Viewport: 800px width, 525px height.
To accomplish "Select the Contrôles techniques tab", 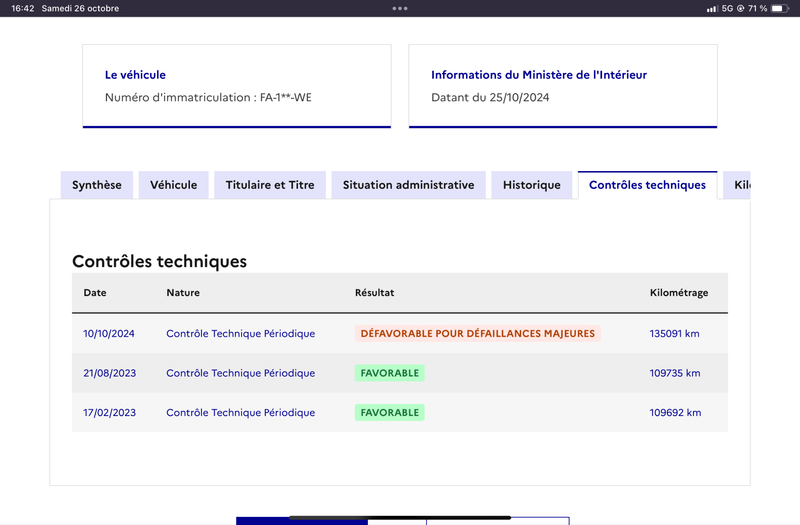I will pyautogui.click(x=647, y=185).
